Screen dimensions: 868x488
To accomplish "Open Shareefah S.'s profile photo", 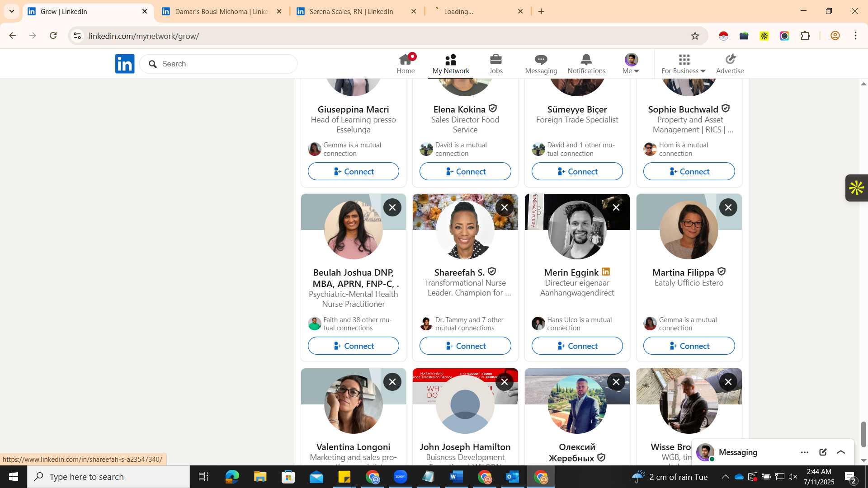I will [x=465, y=230].
